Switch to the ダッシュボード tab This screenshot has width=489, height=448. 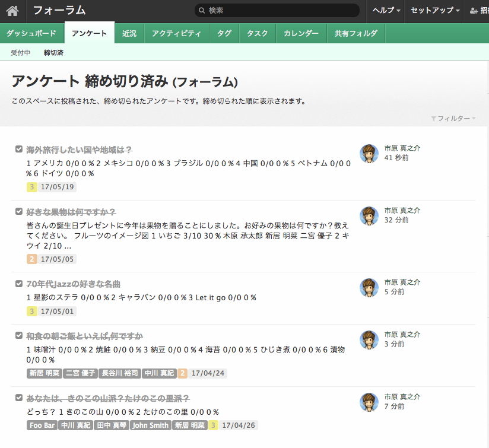coord(31,33)
